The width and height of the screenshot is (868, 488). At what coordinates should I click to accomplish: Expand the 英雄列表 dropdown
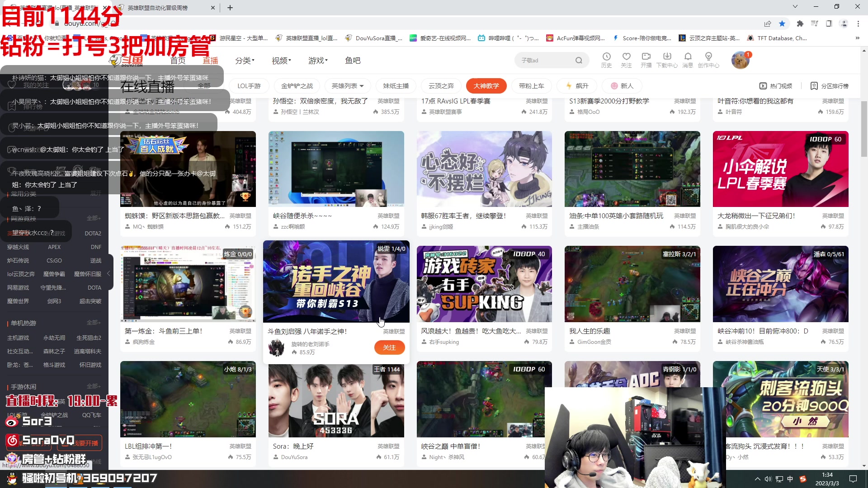(x=347, y=86)
